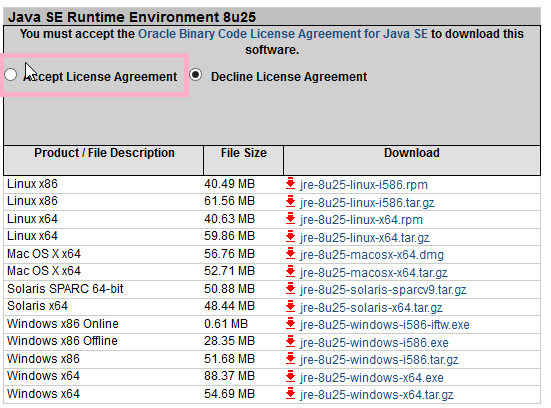Download jre-8u25-windows-i586.exe link
The height and width of the screenshot is (408, 551).
[374, 343]
